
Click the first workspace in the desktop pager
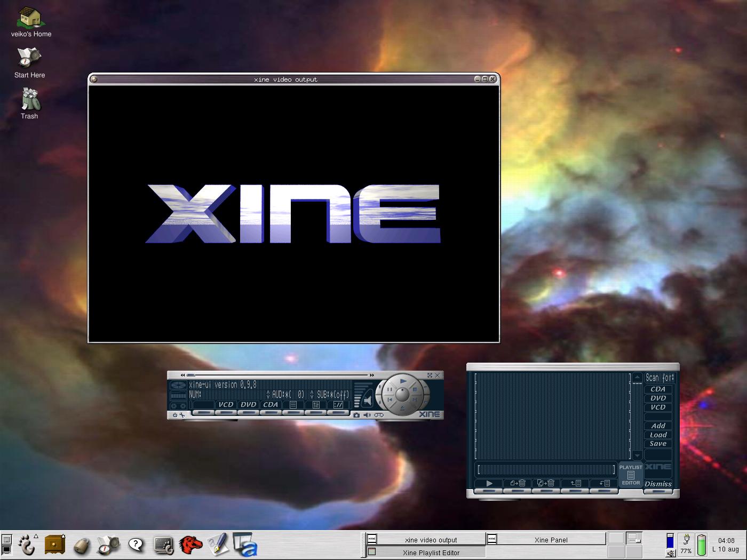click(616, 539)
